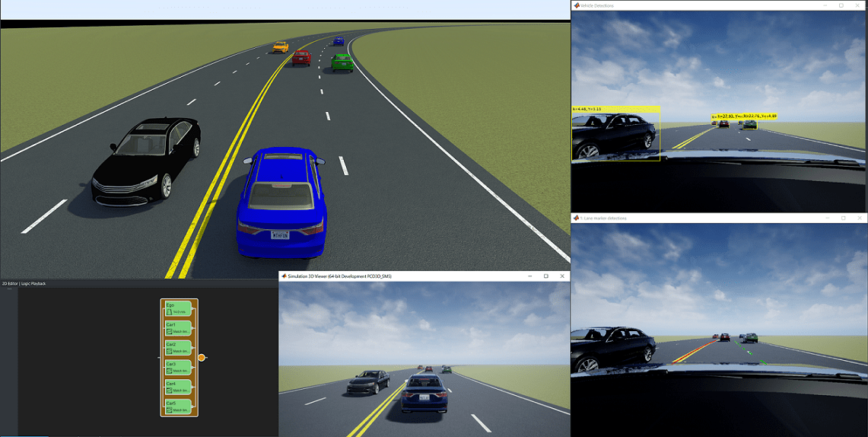
Task: Close the Simulation 3D Viewer window
Action: point(562,276)
